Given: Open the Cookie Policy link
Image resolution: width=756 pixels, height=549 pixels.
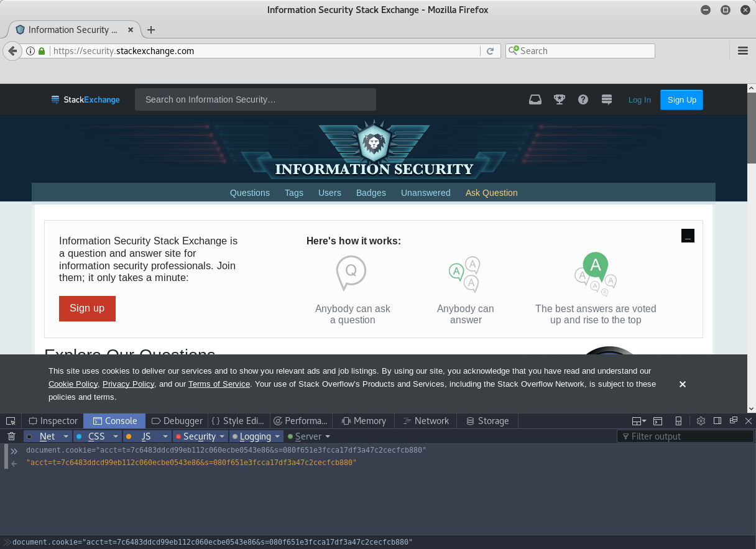Looking at the screenshot, I should (x=73, y=384).
